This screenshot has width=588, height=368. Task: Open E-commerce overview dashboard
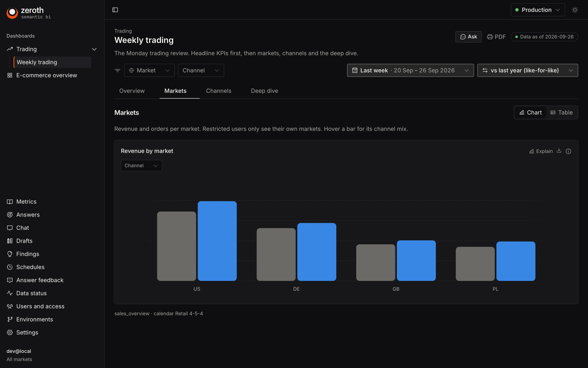click(x=52, y=75)
